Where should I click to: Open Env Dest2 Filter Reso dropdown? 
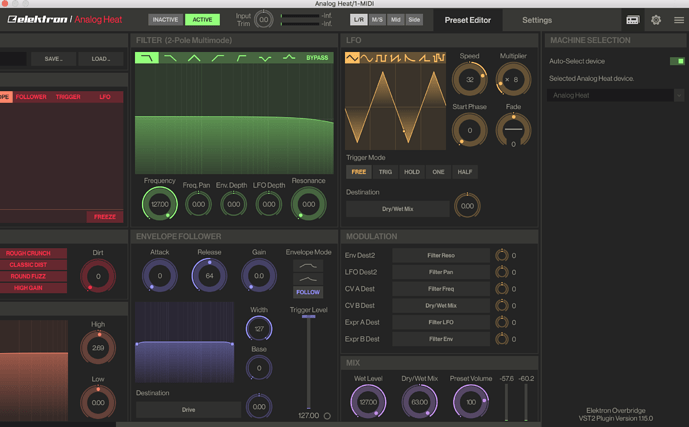tap(441, 255)
